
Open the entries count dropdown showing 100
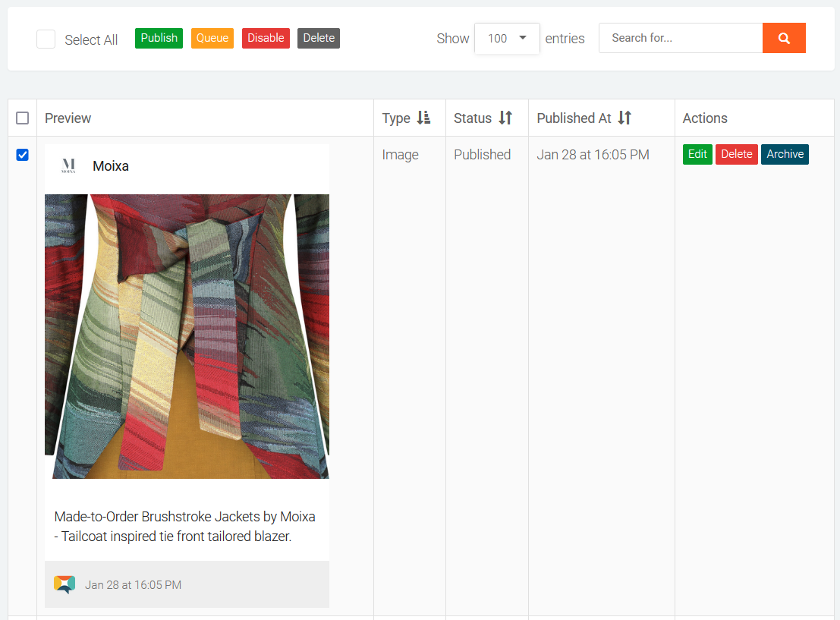507,38
